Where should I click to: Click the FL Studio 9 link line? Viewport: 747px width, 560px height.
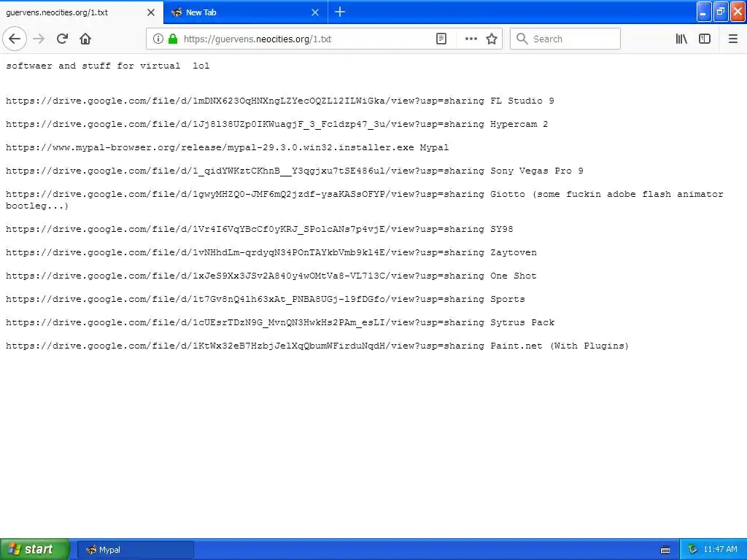(x=279, y=101)
